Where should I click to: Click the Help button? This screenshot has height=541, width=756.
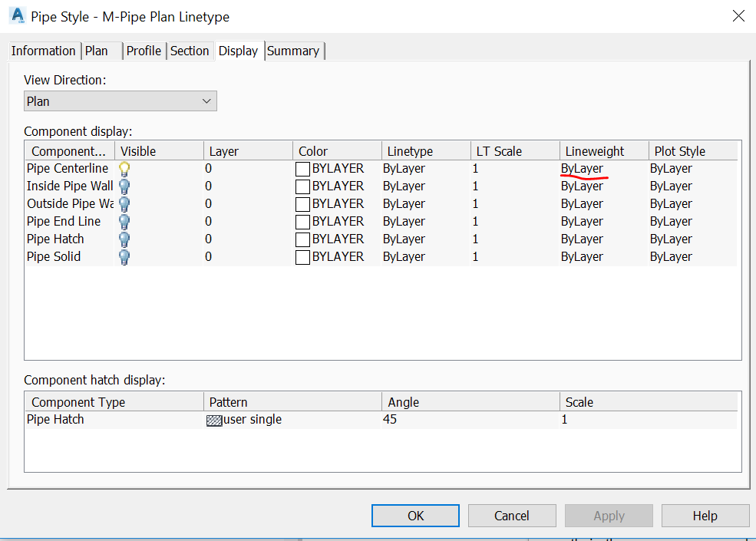click(x=705, y=515)
